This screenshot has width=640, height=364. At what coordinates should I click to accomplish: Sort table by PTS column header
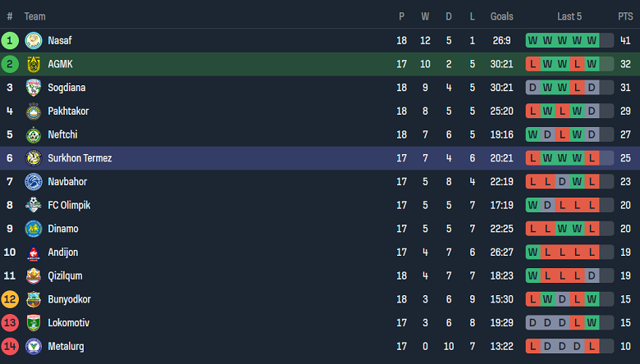point(625,16)
